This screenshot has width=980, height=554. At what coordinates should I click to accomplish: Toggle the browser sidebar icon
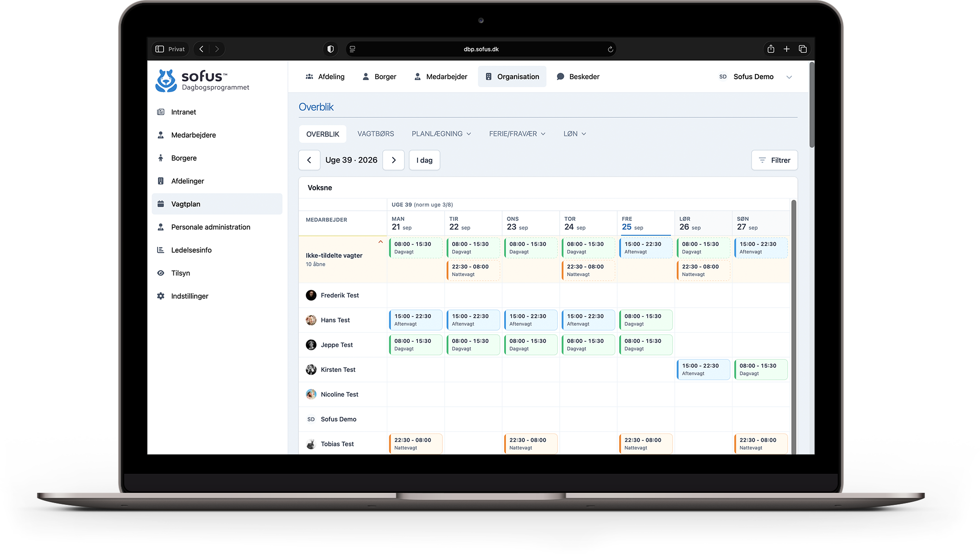click(160, 49)
